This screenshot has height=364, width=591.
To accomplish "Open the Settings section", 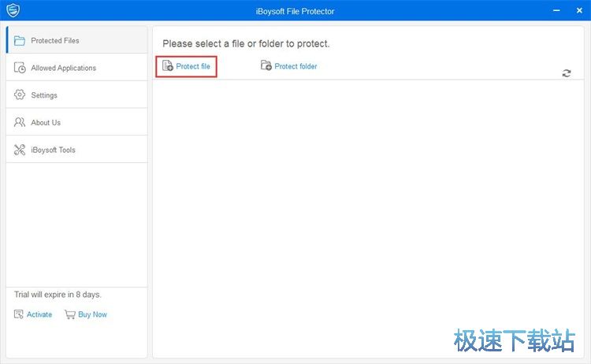I will [77, 95].
